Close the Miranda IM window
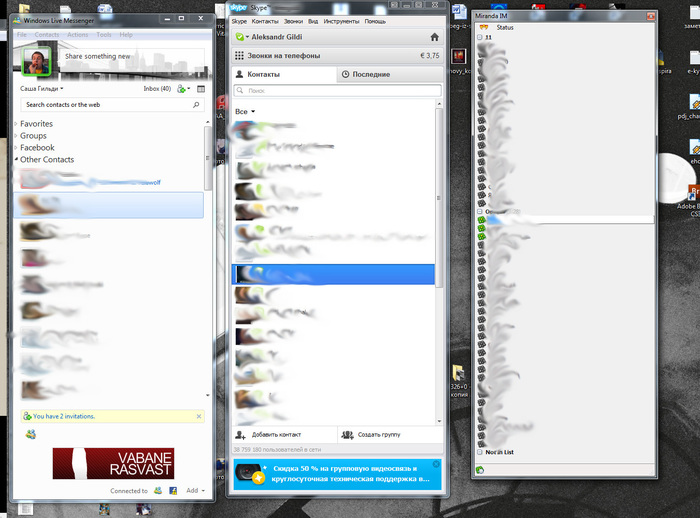 pyautogui.click(x=651, y=16)
